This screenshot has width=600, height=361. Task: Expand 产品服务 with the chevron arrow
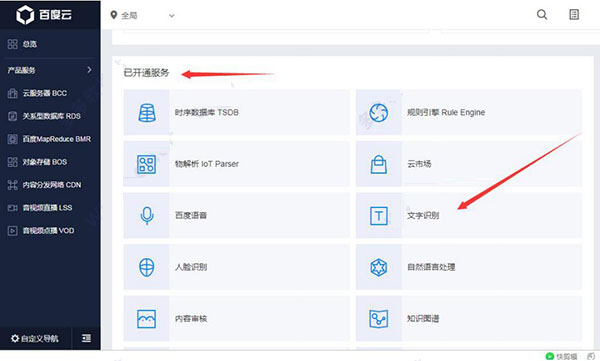tap(89, 70)
